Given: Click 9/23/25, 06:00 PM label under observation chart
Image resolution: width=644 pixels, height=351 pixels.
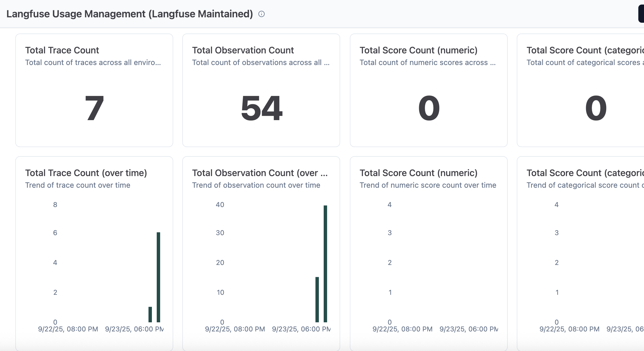Looking at the screenshot, I should pos(301,329).
